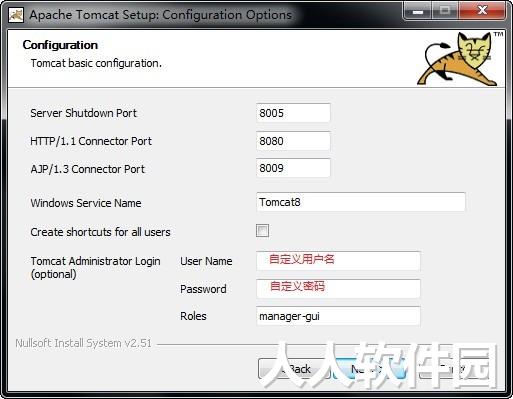Click the Roles field with manager-gui
This screenshot has width=513, height=399.
click(x=338, y=316)
